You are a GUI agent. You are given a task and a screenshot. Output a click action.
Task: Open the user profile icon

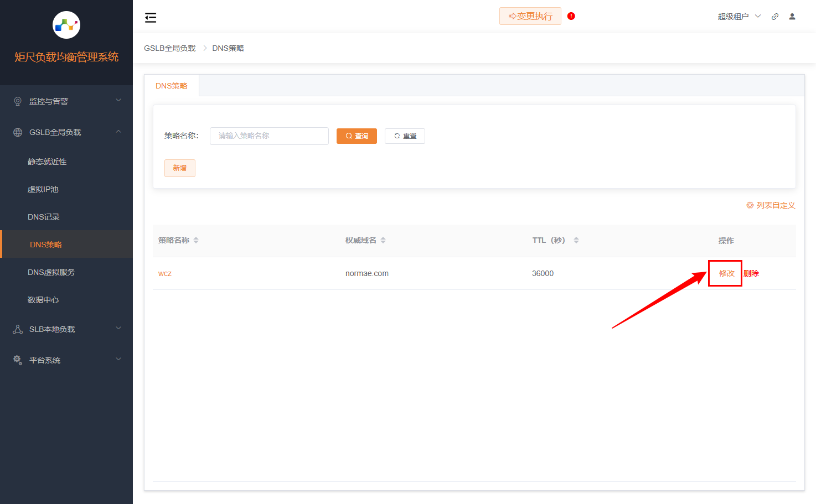point(792,17)
